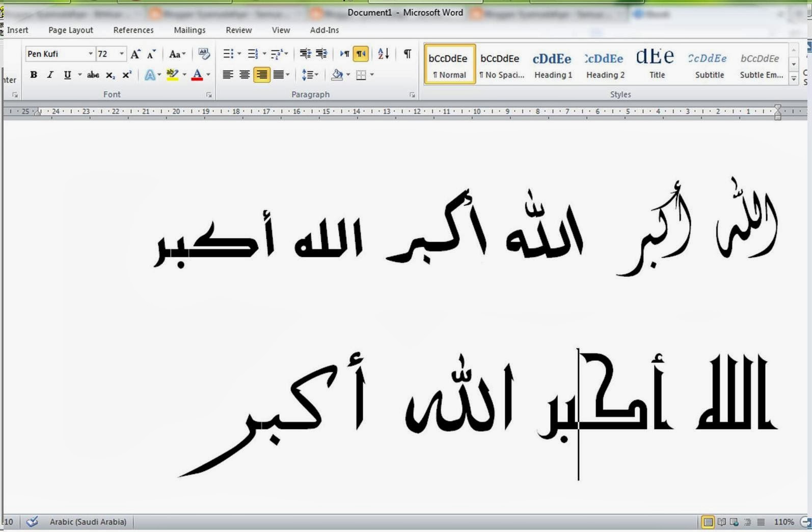This screenshot has width=812, height=532.
Task: Click the Borders icon
Action: [x=361, y=75]
